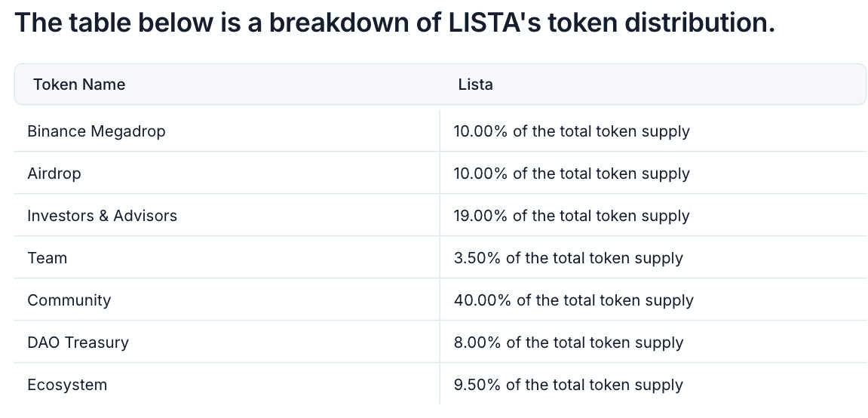Screen dimensions: 868x418
Task: Click the Team row label
Action: (x=47, y=258)
